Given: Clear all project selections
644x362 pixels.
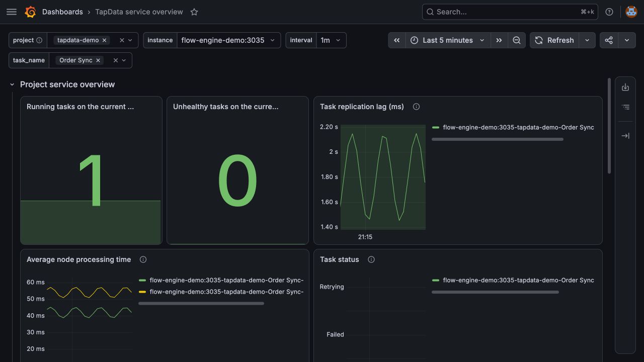Looking at the screenshot, I should click(122, 40).
